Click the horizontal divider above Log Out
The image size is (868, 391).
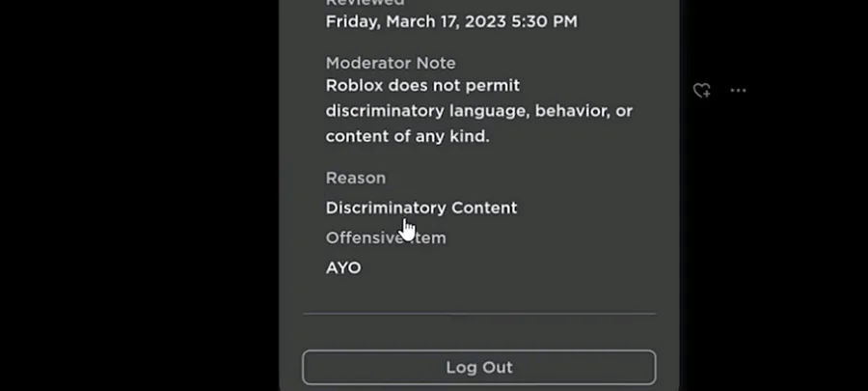click(x=478, y=314)
